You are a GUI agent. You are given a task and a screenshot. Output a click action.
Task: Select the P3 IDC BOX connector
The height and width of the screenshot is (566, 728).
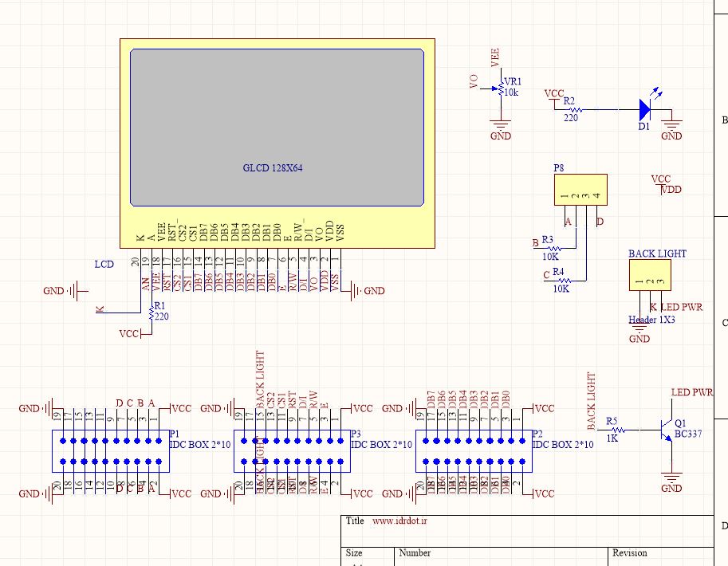292,450
